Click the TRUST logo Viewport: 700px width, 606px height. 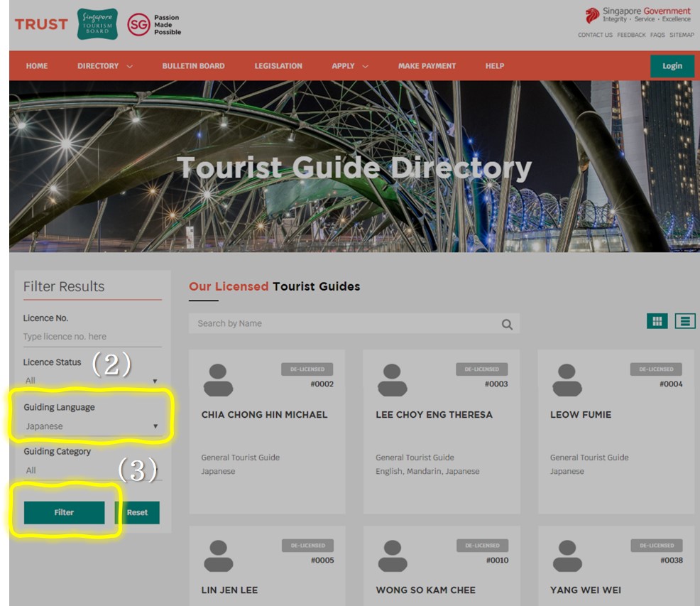tap(41, 24)
